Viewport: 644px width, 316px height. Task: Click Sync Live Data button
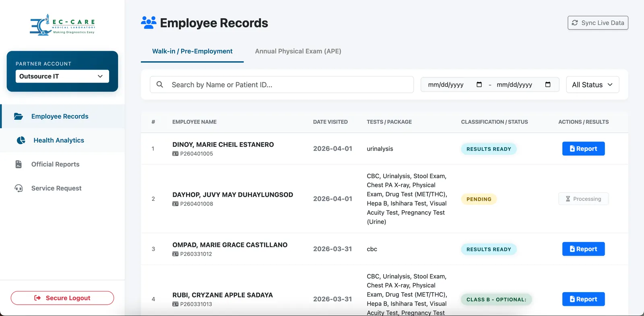pyautogui.click(x=598, y=23)
